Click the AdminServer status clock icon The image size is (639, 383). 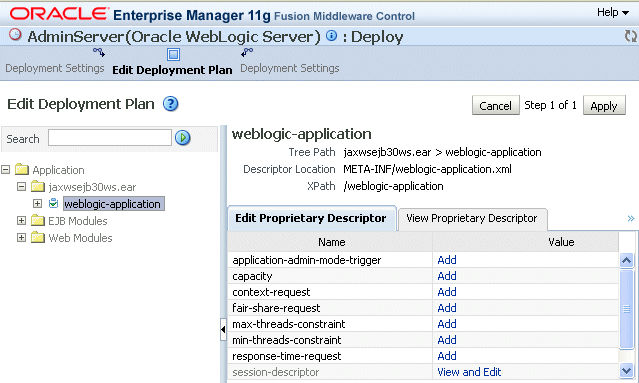(15, 35)
